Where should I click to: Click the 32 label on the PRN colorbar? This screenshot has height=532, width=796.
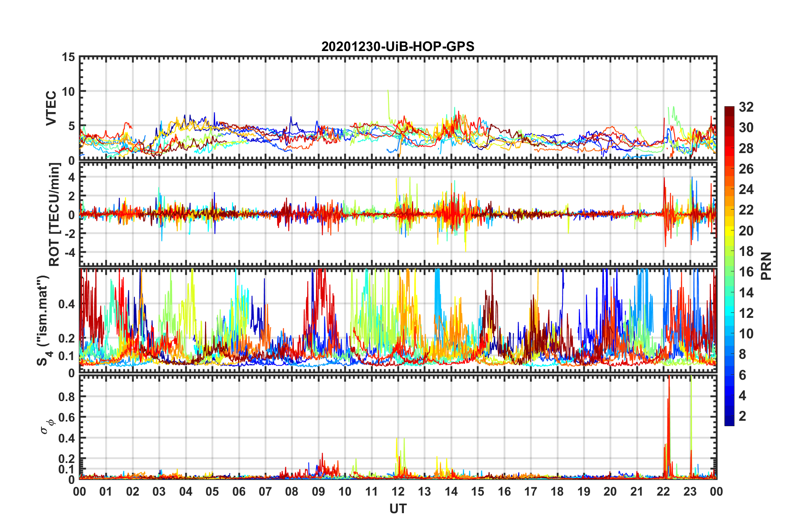pos(746,107)
